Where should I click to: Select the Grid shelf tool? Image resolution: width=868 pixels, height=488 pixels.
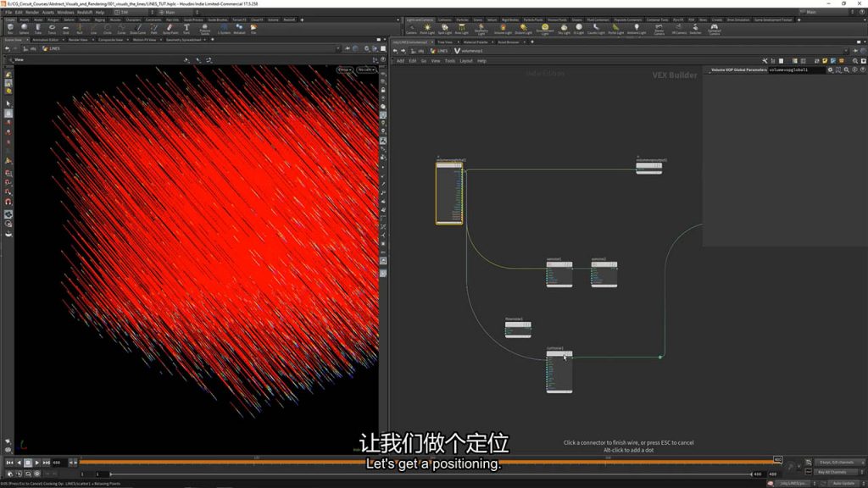(65, 28)
